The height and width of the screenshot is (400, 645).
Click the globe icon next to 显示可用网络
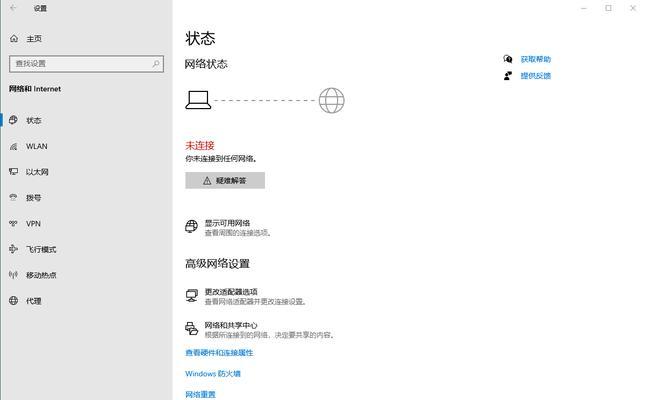(191, 227)
